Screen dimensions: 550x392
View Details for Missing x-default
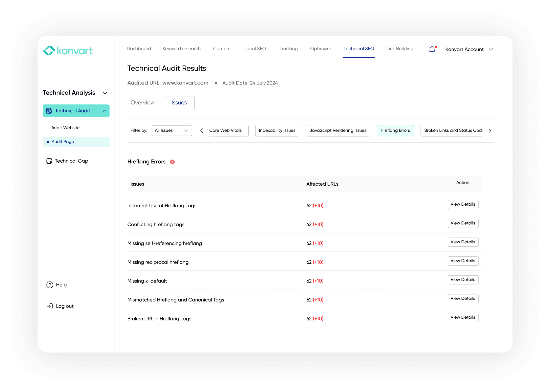coord(463,279)
